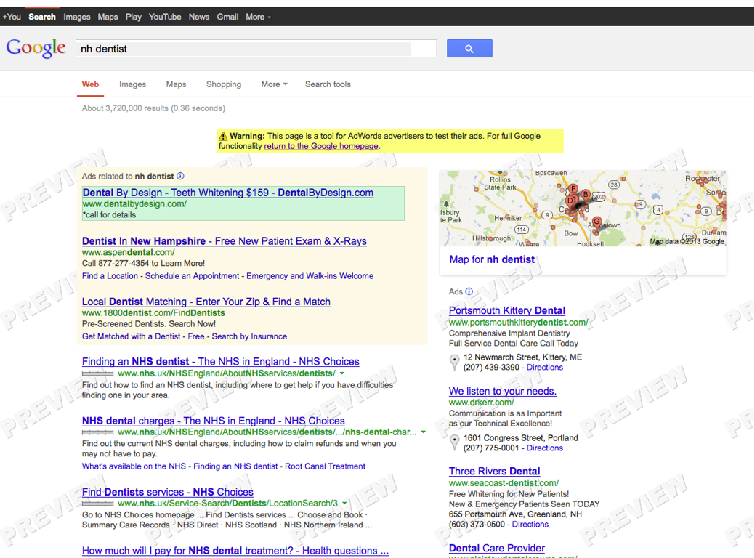
Task: Click What's available on the NHS sitelink
Action: coord(134,466)
